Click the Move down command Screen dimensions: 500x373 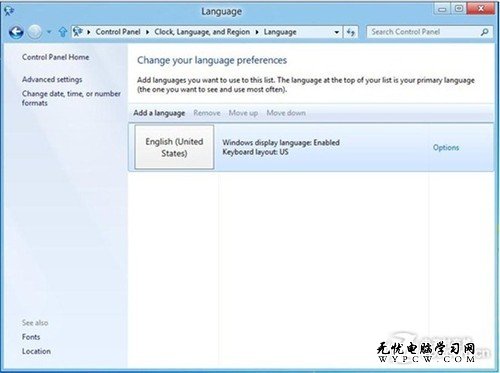click(286, 113)
